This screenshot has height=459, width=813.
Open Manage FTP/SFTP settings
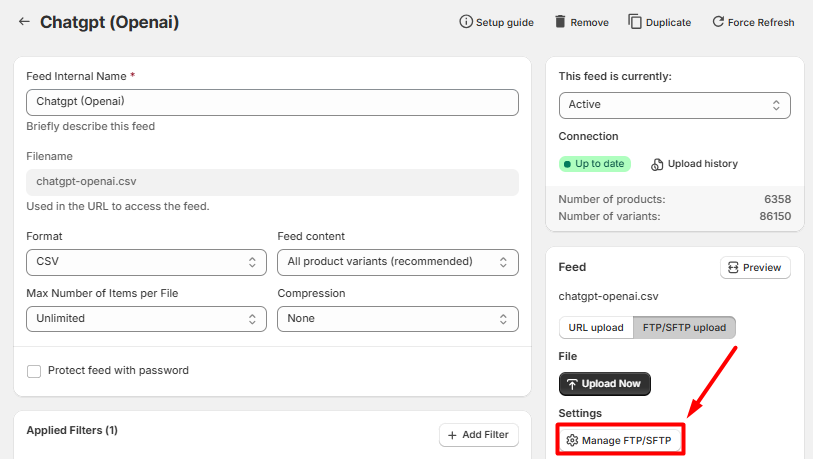pos(620,440)
